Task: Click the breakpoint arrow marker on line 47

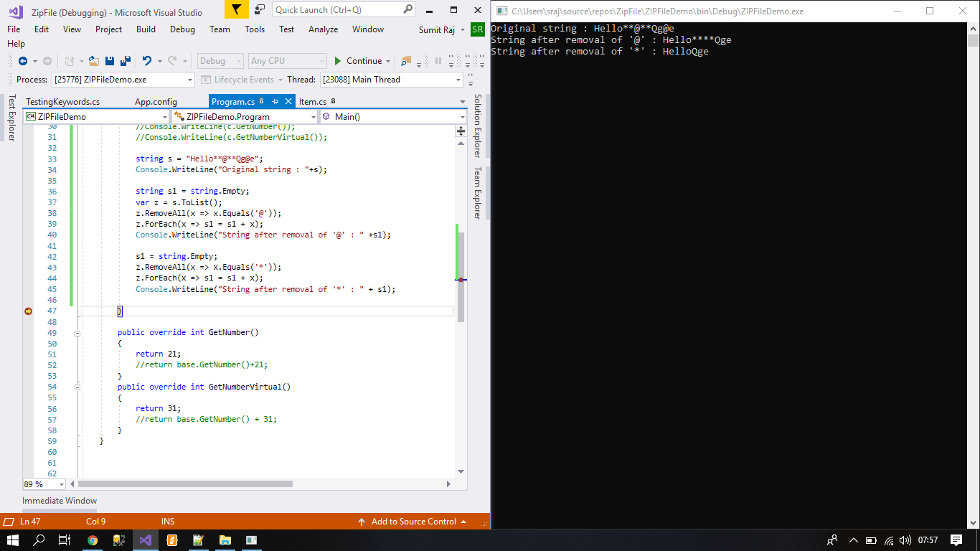Action: coord(29,311)
